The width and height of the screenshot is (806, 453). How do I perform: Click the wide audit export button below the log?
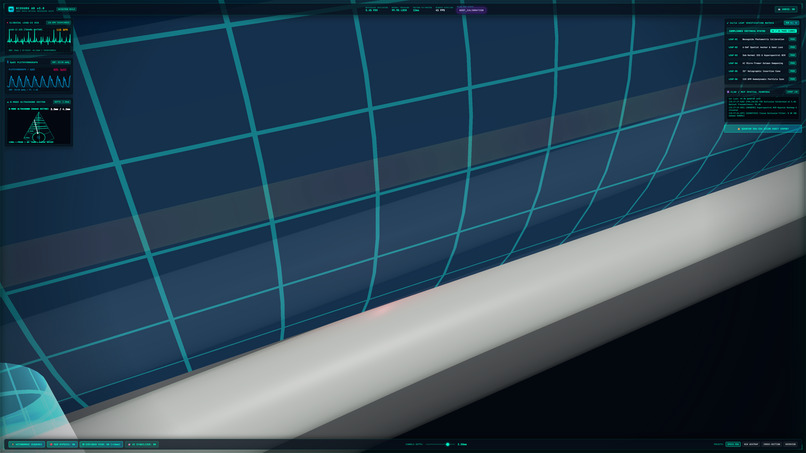763,129
